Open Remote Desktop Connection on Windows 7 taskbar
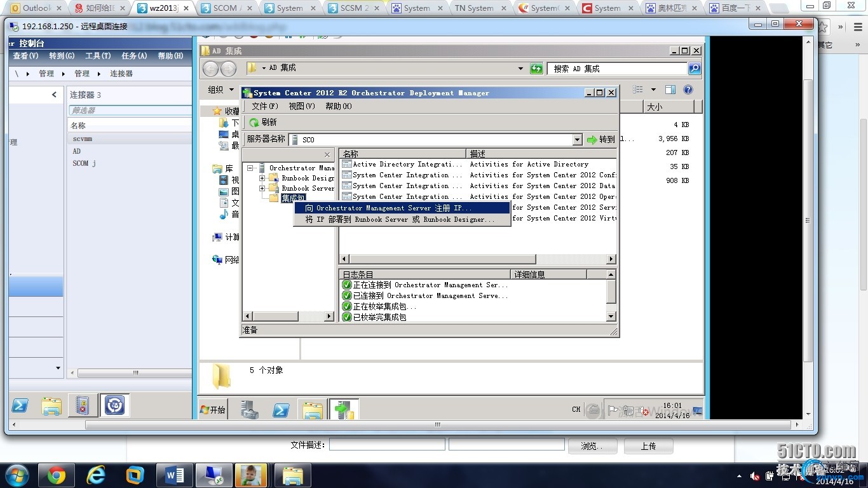Image resolution: width=868 pixels, height=488 pixels. click(214, 475)
